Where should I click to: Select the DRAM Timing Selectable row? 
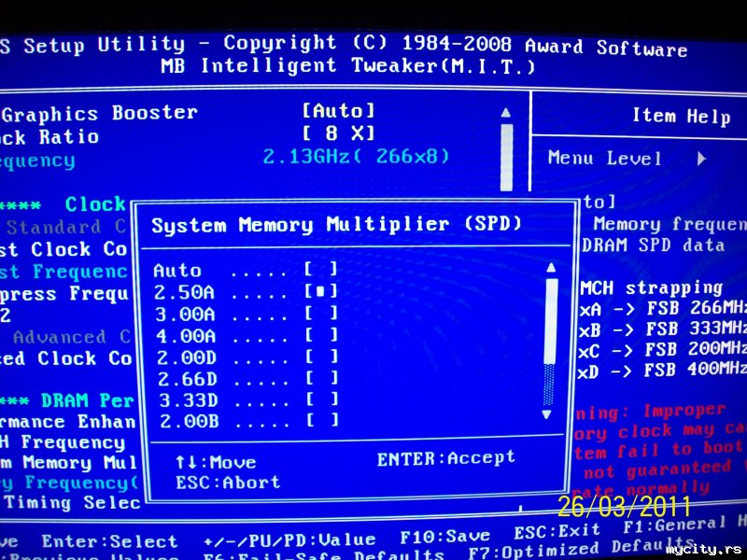coord(71,503)
